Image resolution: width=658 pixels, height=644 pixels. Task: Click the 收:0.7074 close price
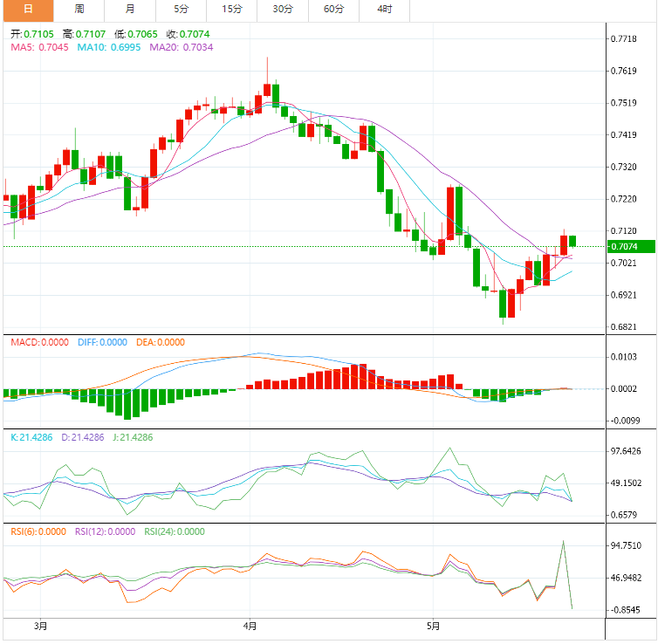coord(188,34)
